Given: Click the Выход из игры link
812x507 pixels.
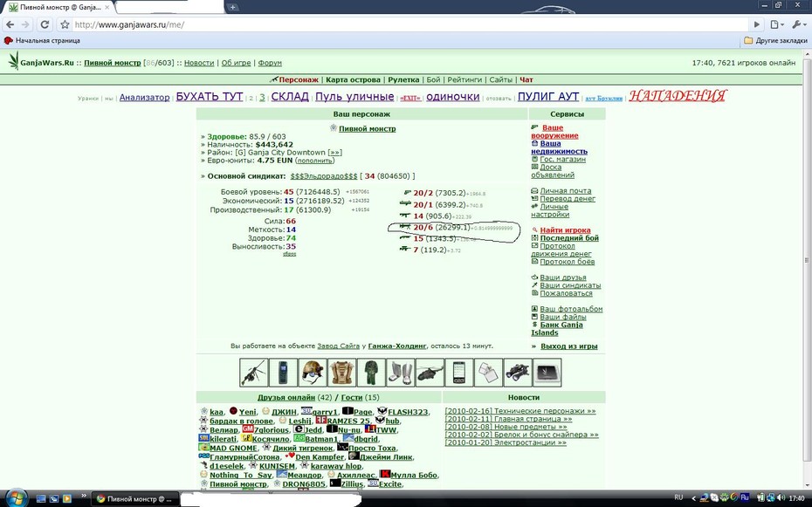Looking at the screenshot, I should pos(568,346).
